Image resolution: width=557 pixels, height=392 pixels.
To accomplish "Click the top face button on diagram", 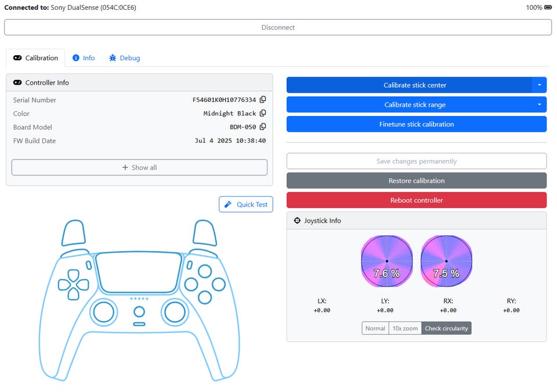I will 205,271.
